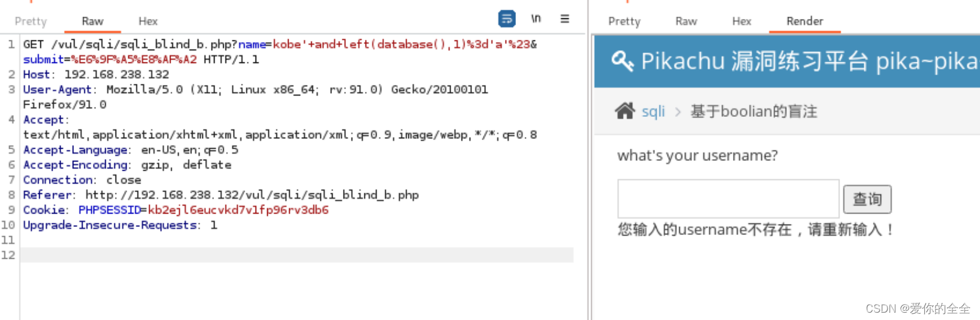This screenshot has height=320, width=980.
Task: Switch to the response Pretty tab
Action: (x=624, y=21)
